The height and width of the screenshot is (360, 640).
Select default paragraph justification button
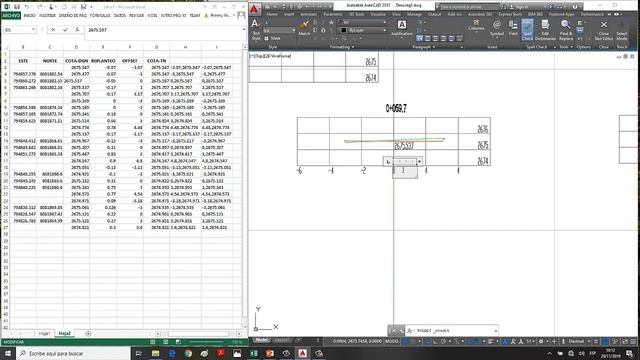click(x=420, y=38)
